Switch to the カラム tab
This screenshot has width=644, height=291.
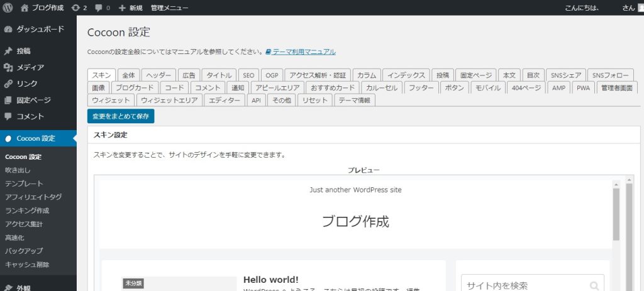(367, 75)
